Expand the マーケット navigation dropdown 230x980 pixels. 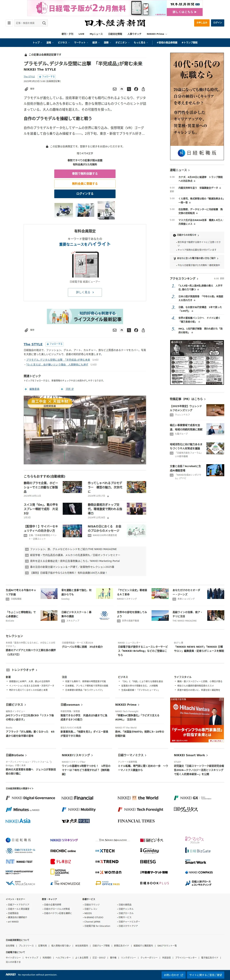coord(81,43)
